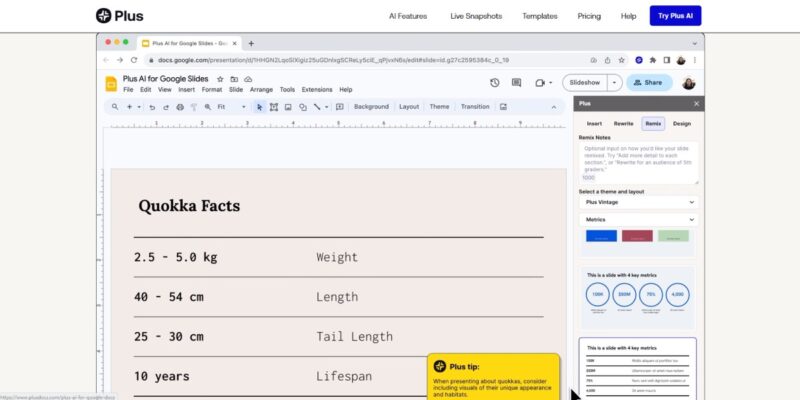Select the green color theme swatch
Image resolution: width=800 pixels, height=400 pixels.
pos(673,236)
